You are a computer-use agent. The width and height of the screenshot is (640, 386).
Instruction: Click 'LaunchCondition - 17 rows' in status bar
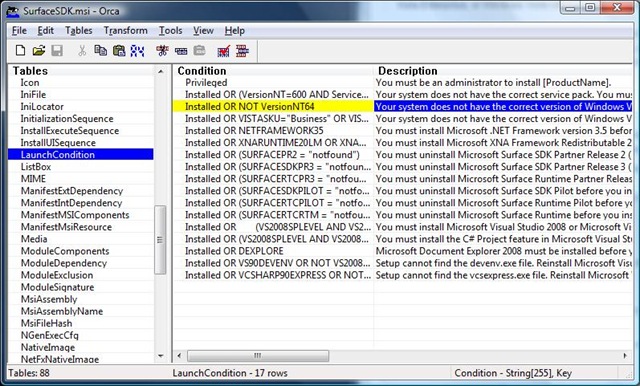230,373
